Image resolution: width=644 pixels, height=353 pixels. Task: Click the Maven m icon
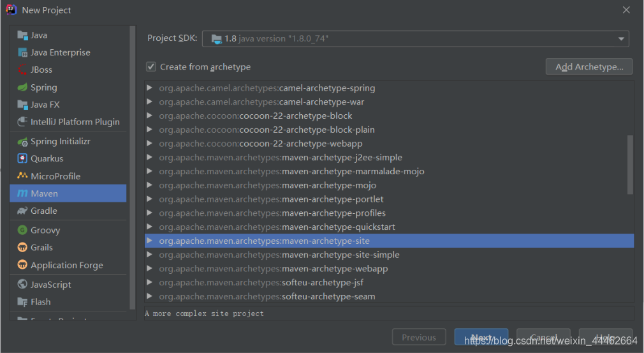tap(22, 193)
